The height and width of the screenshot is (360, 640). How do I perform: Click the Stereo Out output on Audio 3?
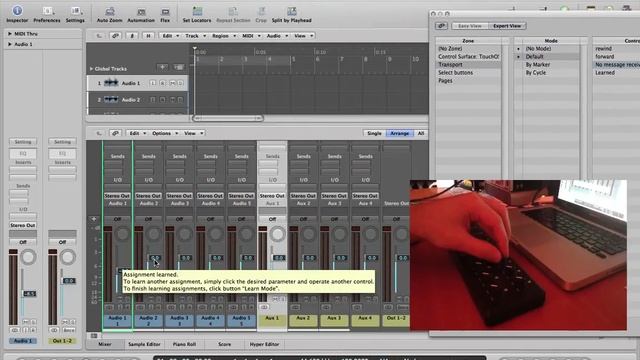pos(179,196)
